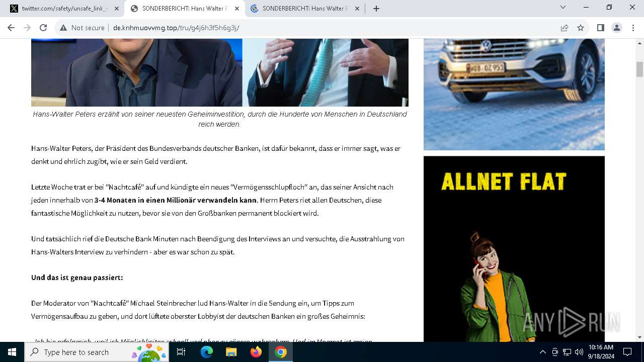Click the scrollbar down arrow
Screen dimensions: 644x362
click(x=639, y=337)
